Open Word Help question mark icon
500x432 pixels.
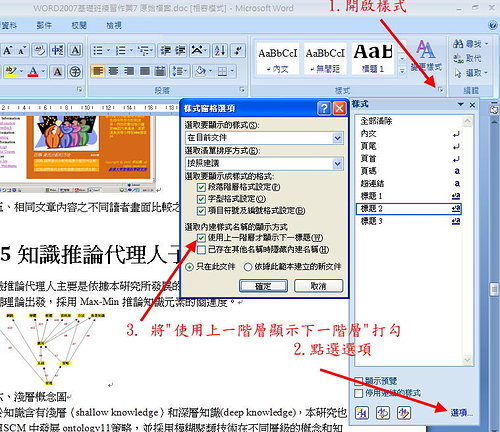[x=493, y=25]
